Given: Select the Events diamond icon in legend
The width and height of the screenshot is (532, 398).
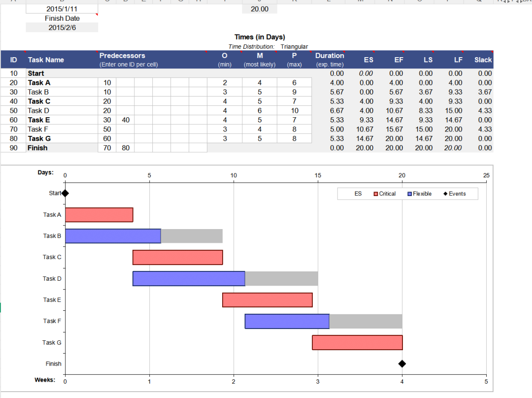Looking at the screenshot, I should tap(446, 194).
